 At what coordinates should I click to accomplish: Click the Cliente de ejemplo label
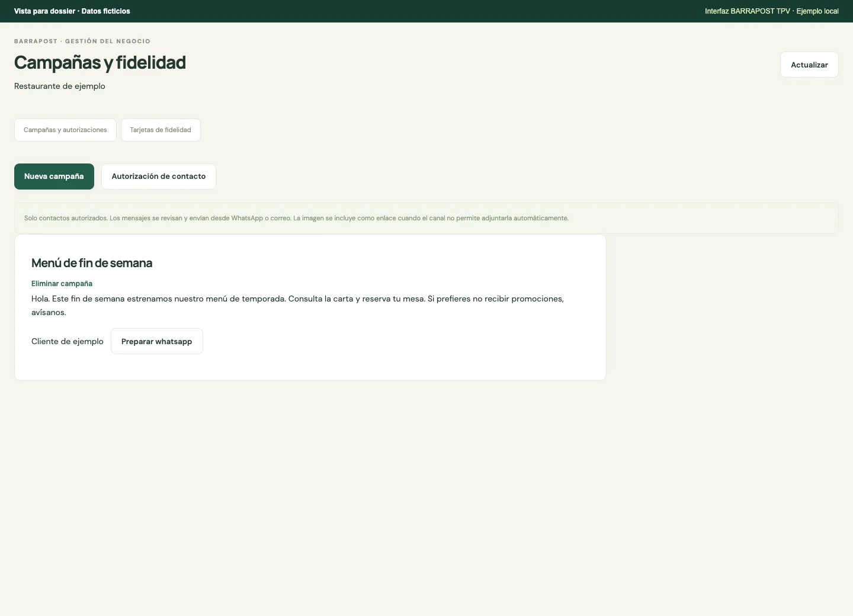click(x=68, y=341)
